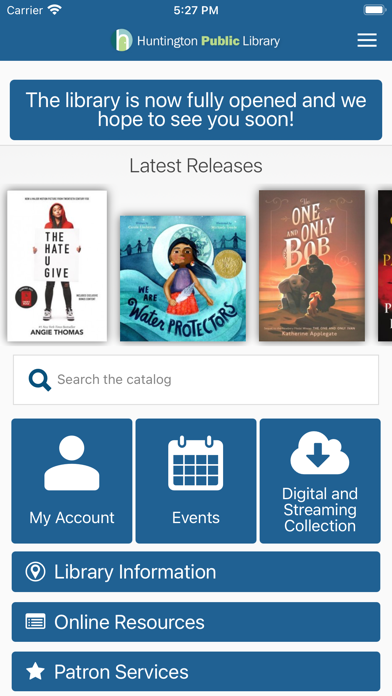The image size is (392, 696).
Task: Select The One and Only Bob cover
Action: 312,266
